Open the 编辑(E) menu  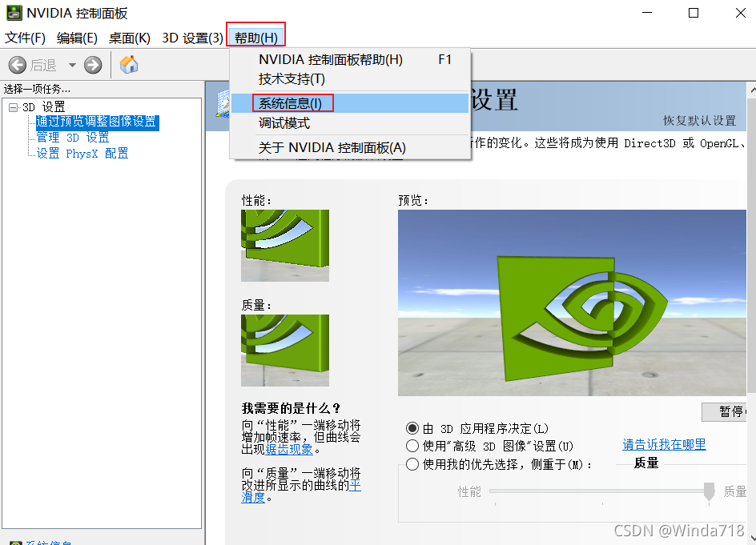tap(77, 38)
